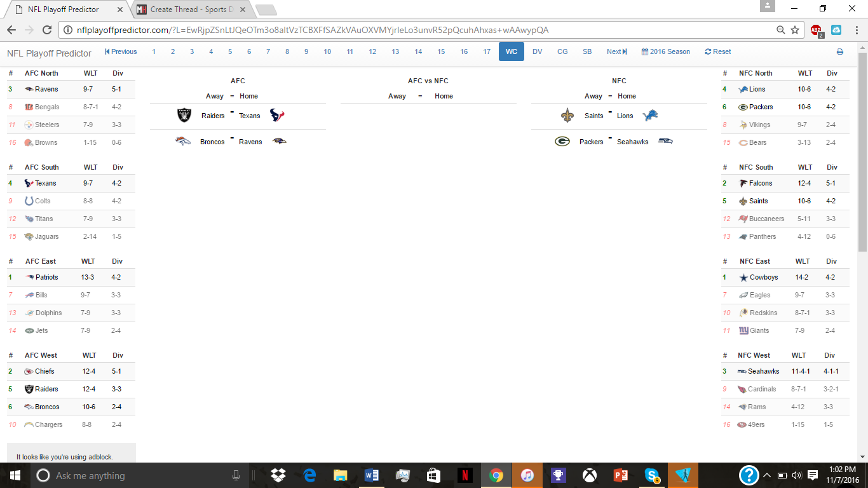The image size is (868, 488).
Task: Click the Texans name in Raiders matchup
Action: coord(250,116)
